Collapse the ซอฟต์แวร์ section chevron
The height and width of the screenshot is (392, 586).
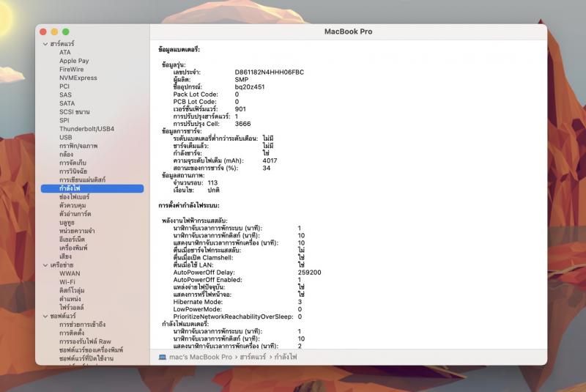click(45, 316)
